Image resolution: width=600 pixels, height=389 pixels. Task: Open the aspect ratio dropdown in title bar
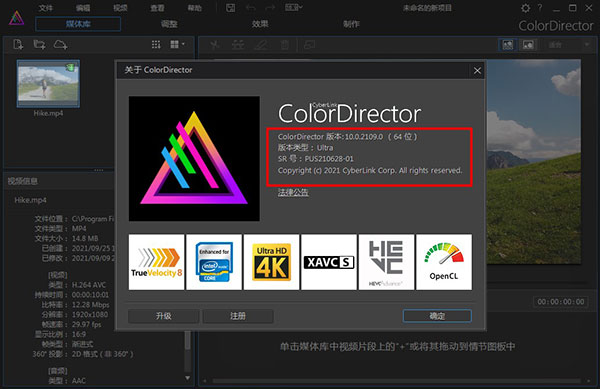pos(294,7)
